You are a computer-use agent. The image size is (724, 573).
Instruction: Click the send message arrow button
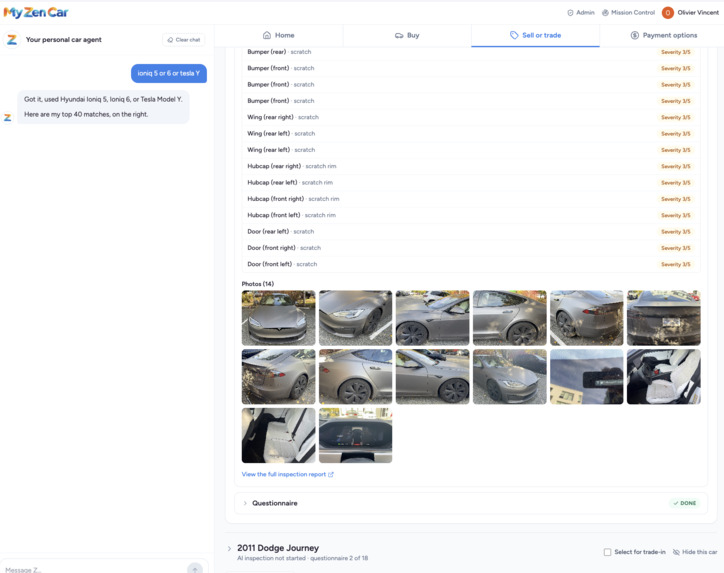pyautogui.click(x=195, y=569)
